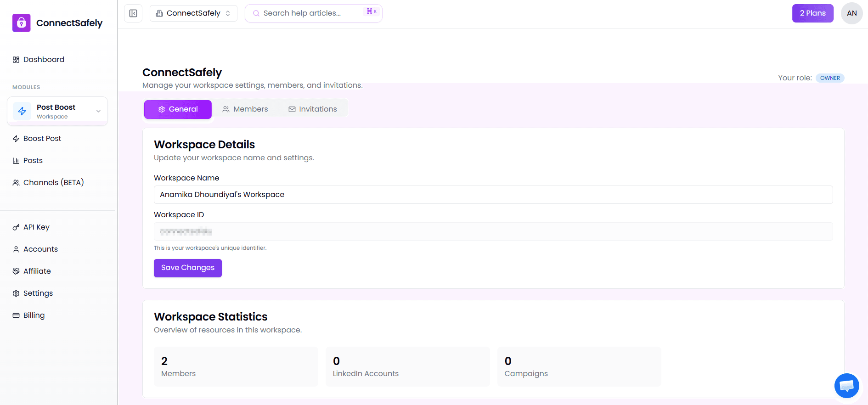Click the ConnectSafely lock logo icon
The height and width of the screenshot is (405, 868).
click(x=22, y=23)
